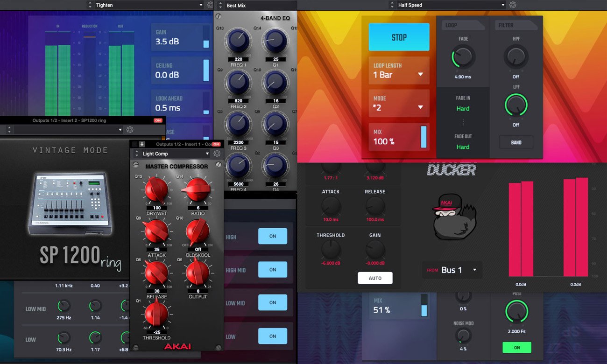Toggle the LOW MID band ON button

(273, 302)
